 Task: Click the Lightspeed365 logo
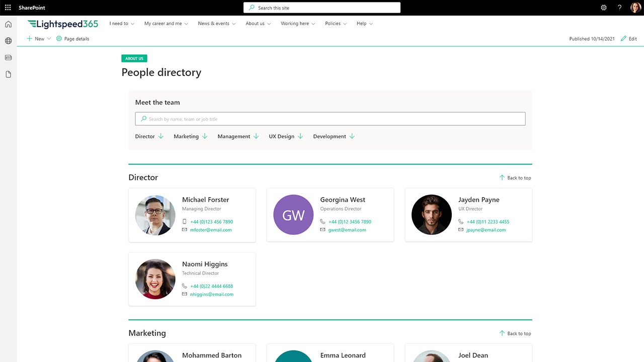point(63,24)
